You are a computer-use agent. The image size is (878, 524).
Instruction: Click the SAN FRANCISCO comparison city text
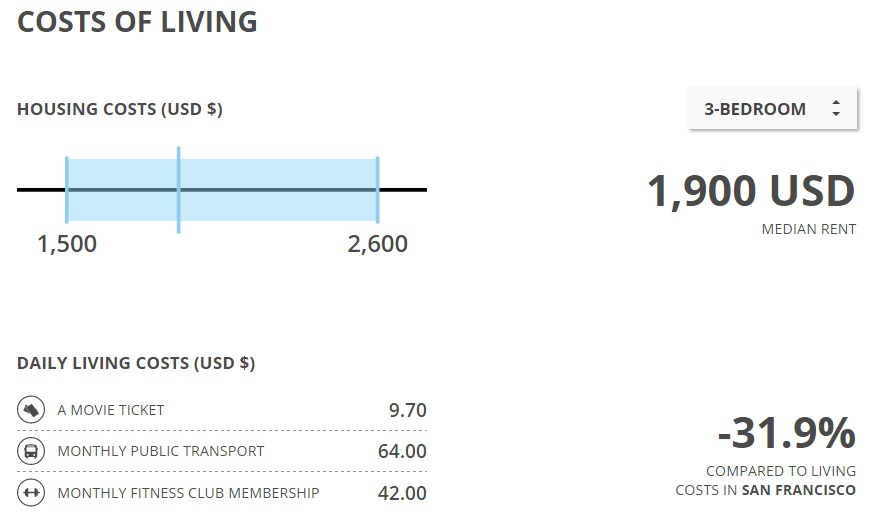798,490
